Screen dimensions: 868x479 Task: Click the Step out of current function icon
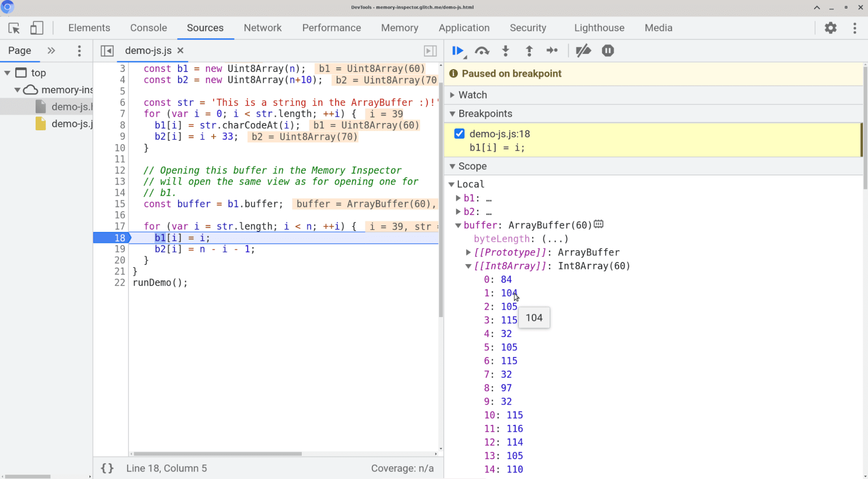pyautogui.click(x=529, y=51)
